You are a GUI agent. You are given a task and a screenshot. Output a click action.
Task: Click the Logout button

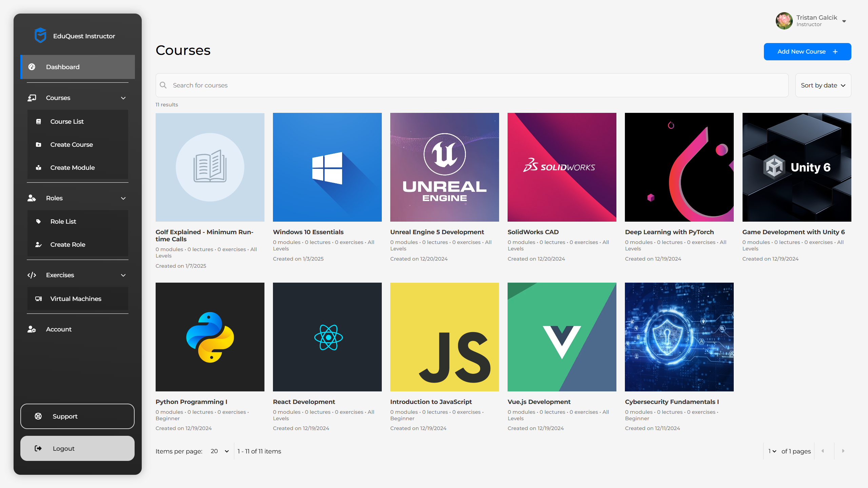[77, 448]
